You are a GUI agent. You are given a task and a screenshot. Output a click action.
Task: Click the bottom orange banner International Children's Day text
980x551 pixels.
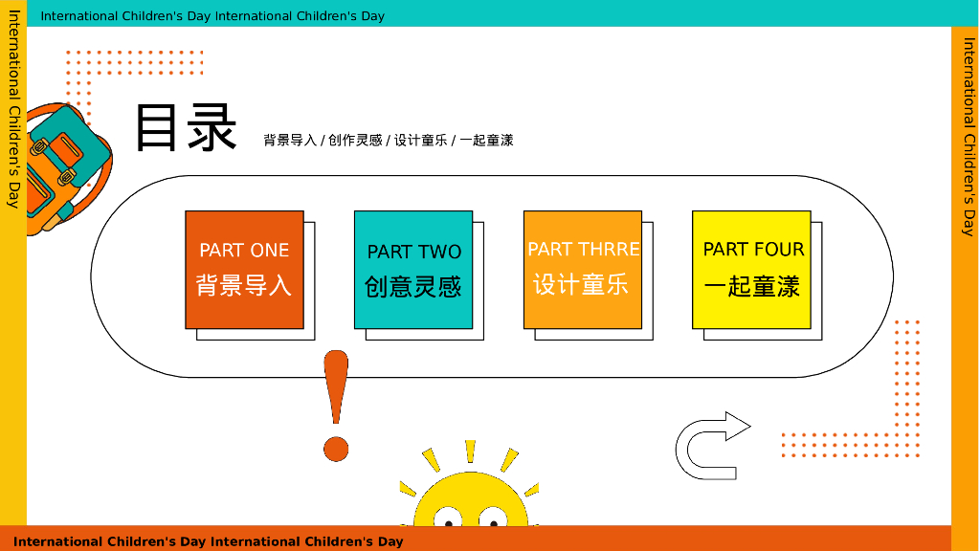[208, 541]
